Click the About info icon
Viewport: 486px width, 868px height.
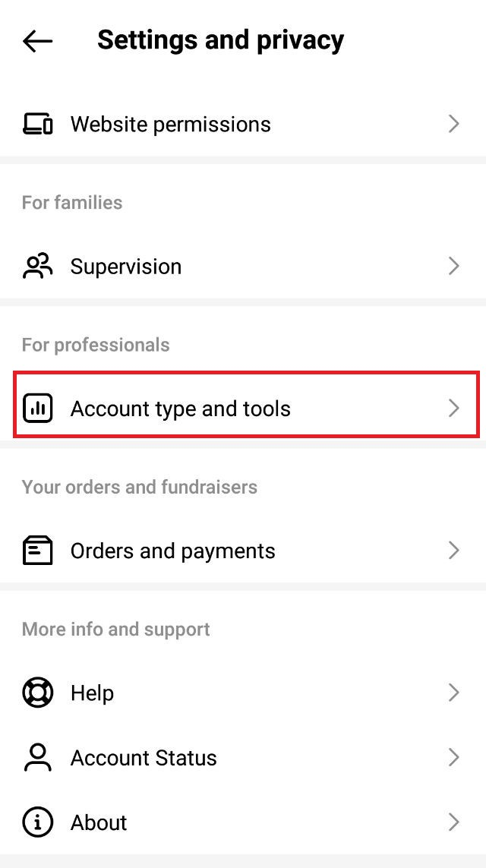[x=37, y=822]
